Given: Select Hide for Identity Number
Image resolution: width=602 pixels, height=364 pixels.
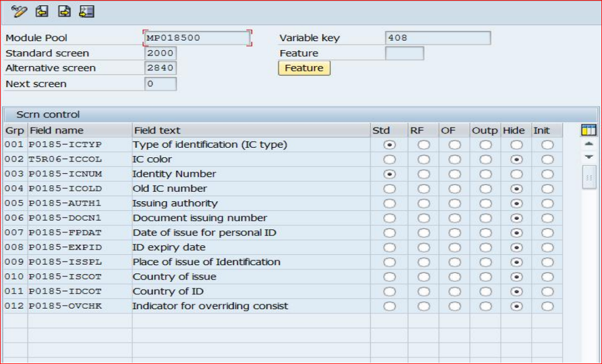Looking at the screenshot, I should [516, 174].
